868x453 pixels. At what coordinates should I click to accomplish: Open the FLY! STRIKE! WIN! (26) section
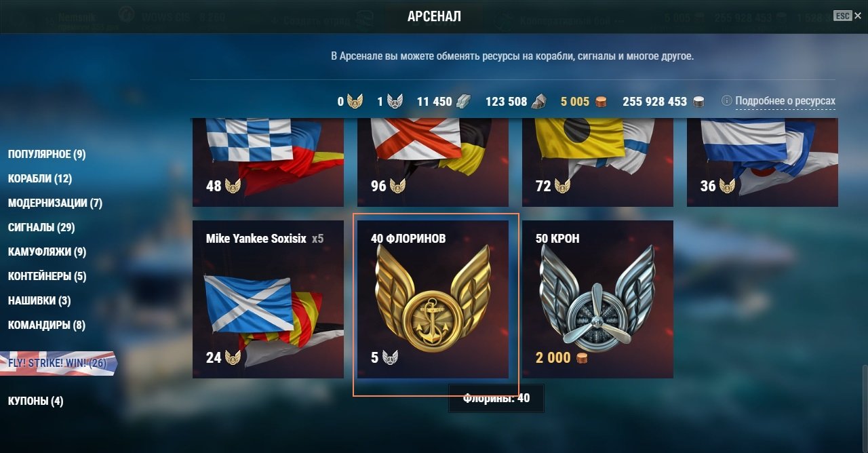(x=58, y=363)
